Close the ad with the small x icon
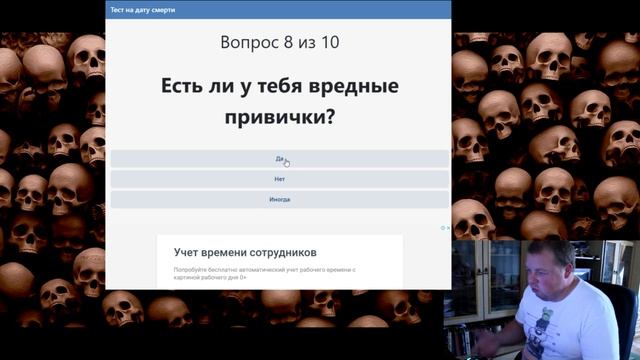The width and height of the screenshot is (640, 360). click(448, 228)
